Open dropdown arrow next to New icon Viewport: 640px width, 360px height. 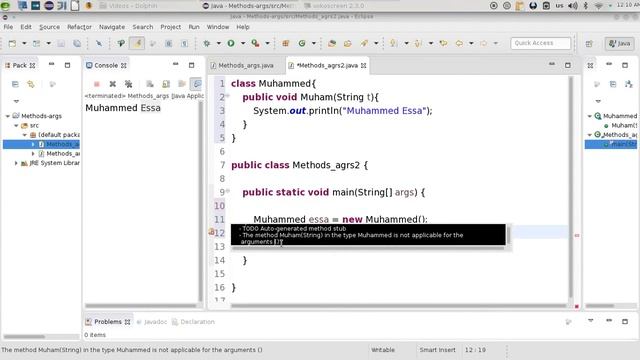(24, 43)
